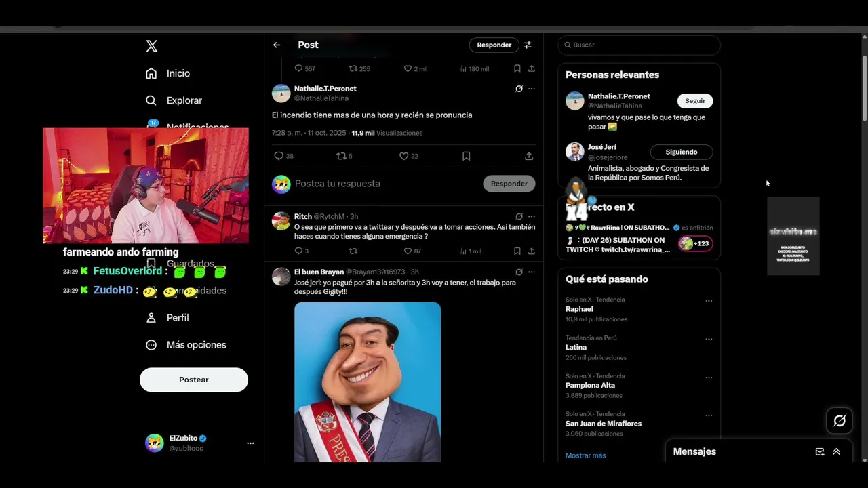The width and height of the screenshot is (868, 488).
Task: Open the floating Grok button
Action: coord(840,421)
